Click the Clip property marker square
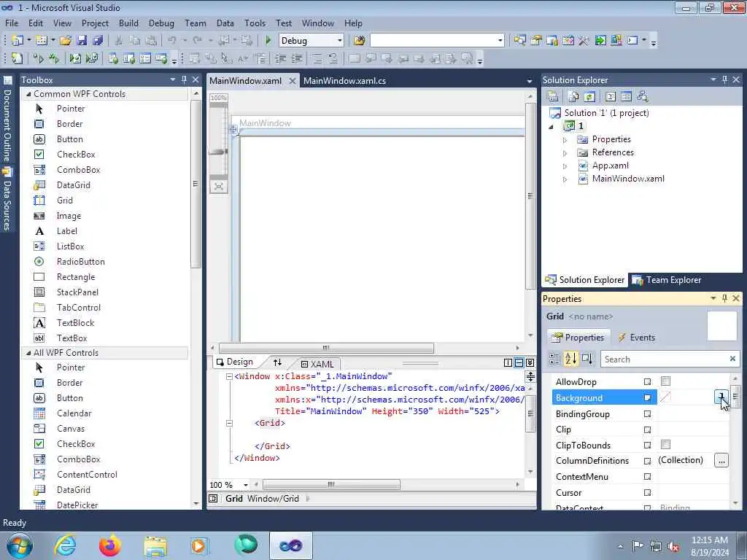 647,429
